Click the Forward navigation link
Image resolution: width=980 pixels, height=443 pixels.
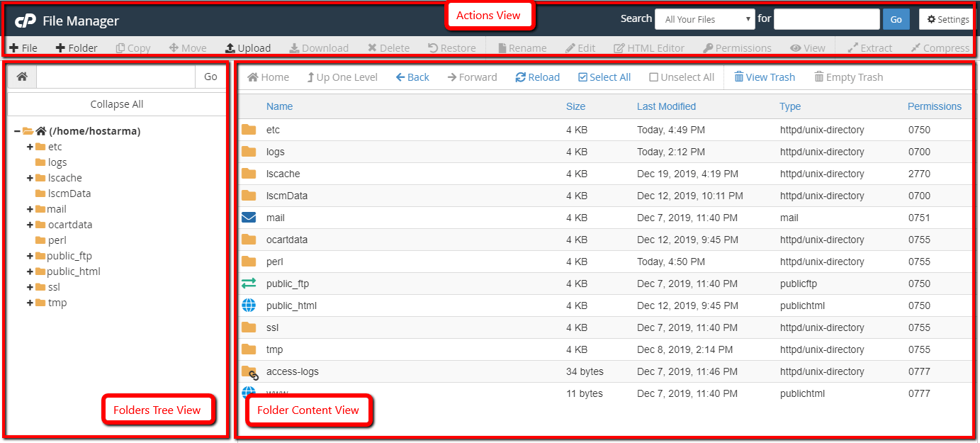click(473, 77)
